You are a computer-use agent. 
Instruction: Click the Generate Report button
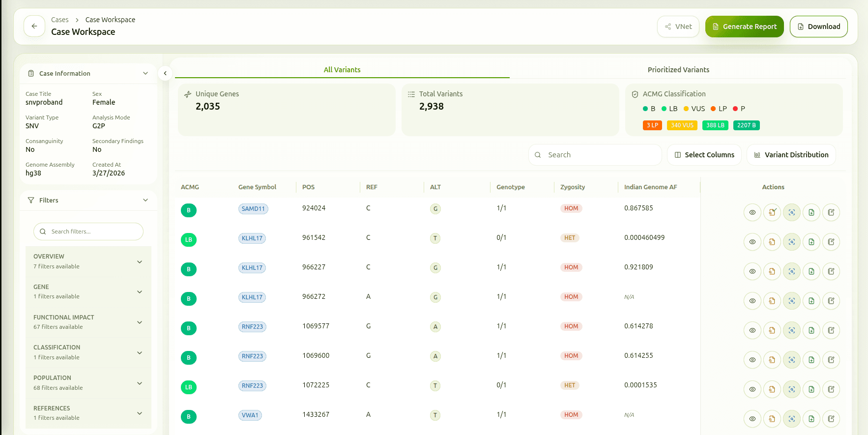coord(744,27)
